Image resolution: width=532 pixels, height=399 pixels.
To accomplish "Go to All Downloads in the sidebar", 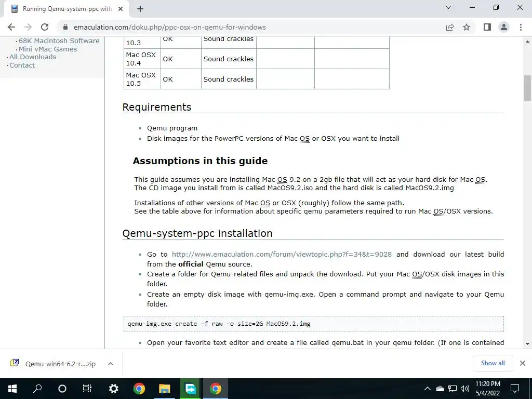I will point(33,57).
